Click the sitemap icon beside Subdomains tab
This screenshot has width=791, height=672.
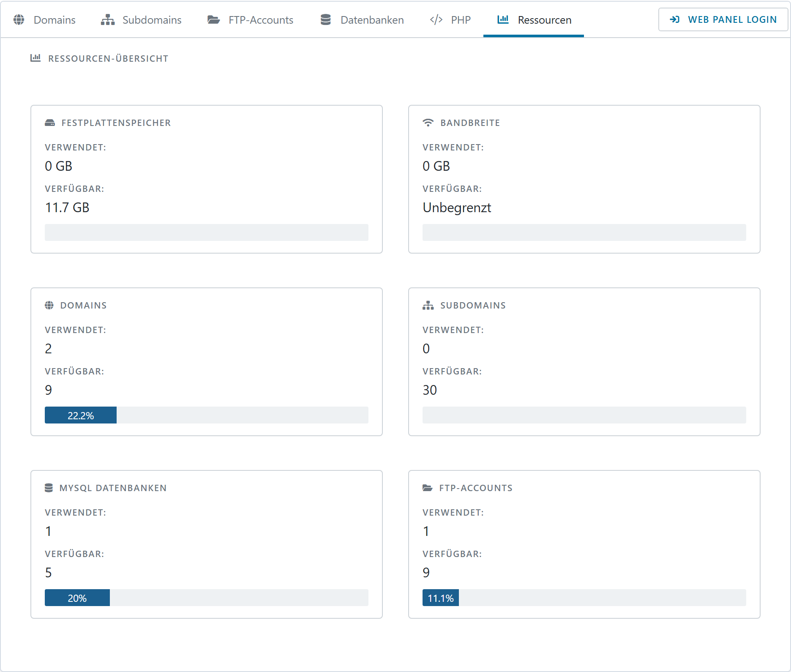[108, 20]
